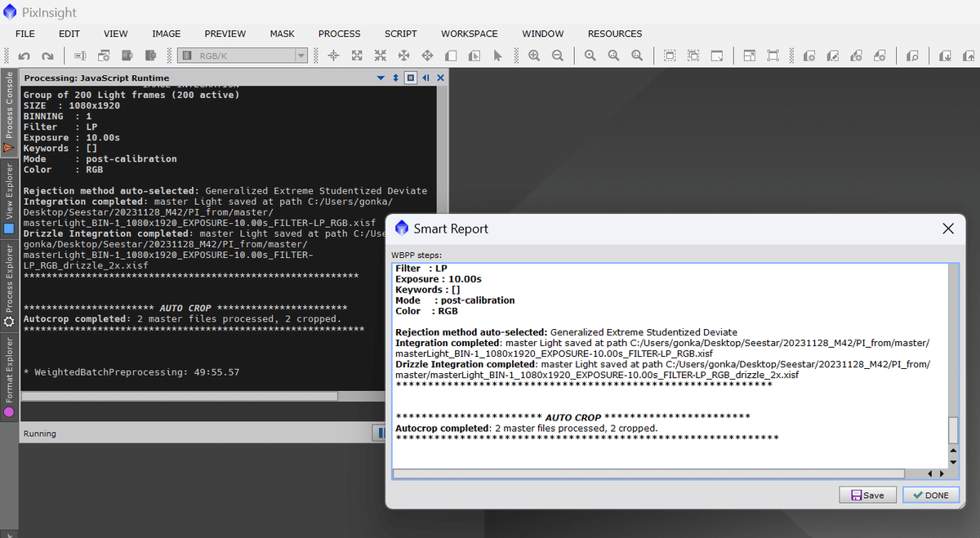Image resolution: width=980 pixels, height=538 pixels.
Task: Click 'Autocrop completed' line in Smart Report
Action: coord(526,428)
